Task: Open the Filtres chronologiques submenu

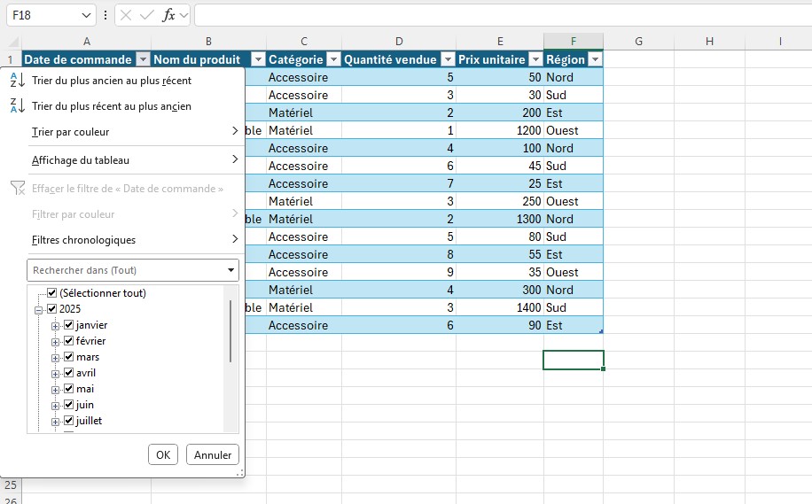Action: pos(133,239)
